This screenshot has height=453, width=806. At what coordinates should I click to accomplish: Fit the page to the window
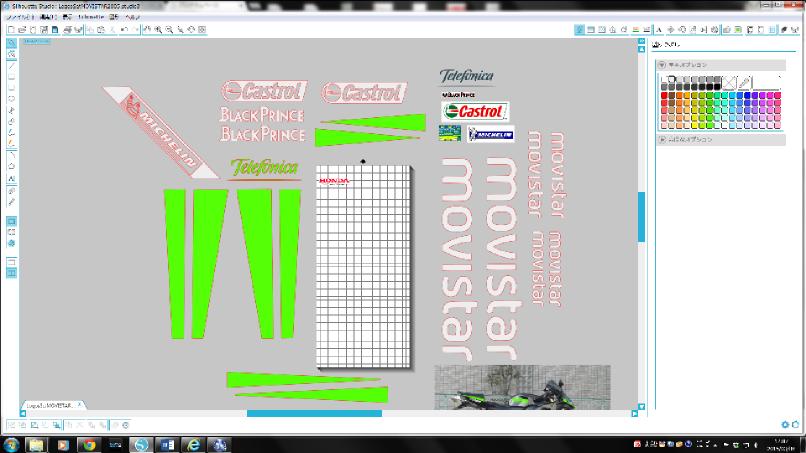coord(202,30)
